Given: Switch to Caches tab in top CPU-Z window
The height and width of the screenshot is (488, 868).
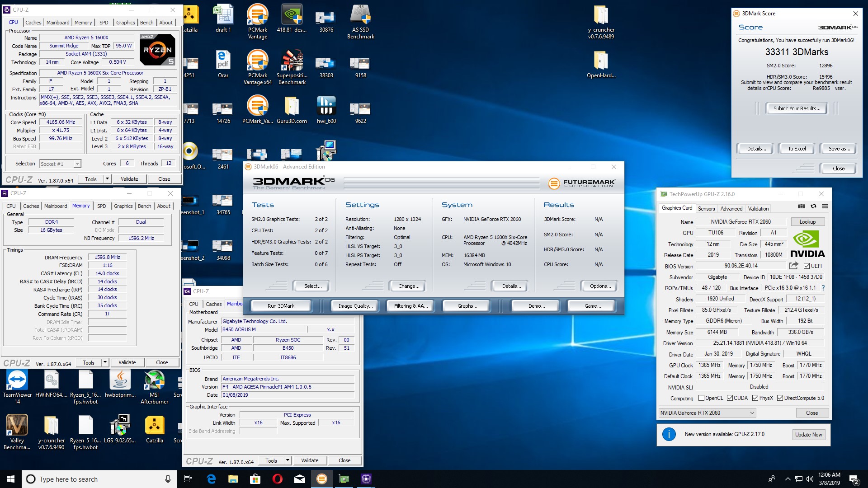Looking at the screenshot, I should point(33,23).
